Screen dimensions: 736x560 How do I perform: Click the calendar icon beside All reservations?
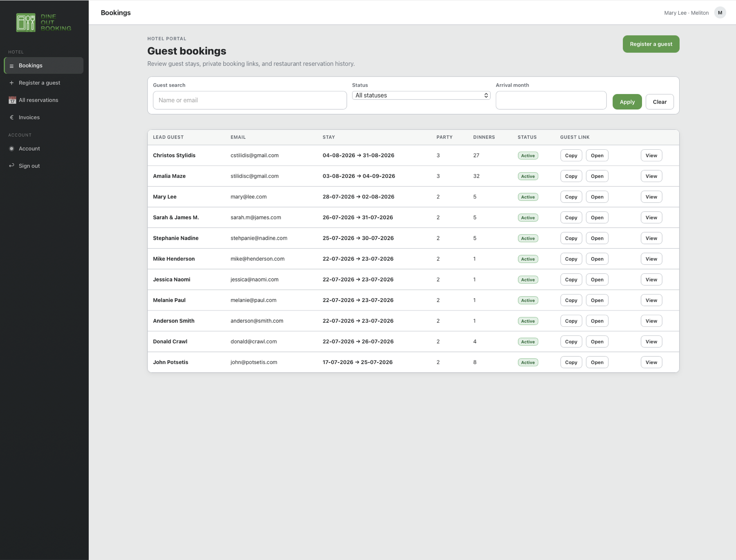click(x=12, y=100)
